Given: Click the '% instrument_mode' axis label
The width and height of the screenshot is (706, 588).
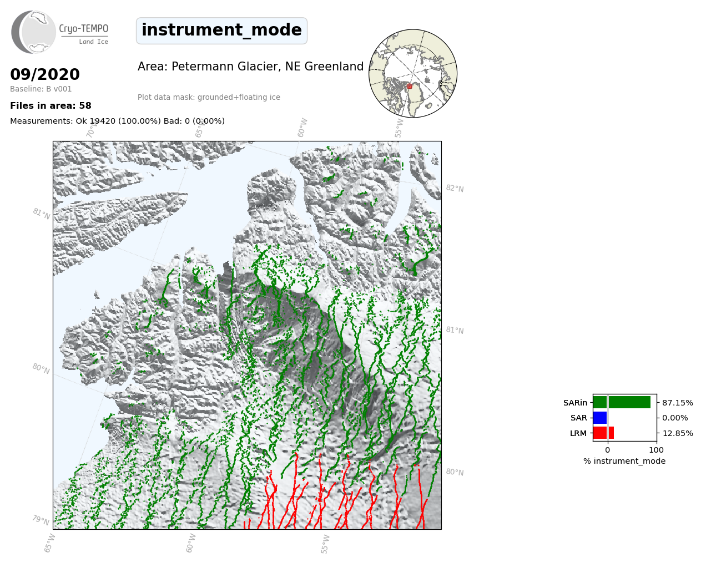Looking at the screenshot, I should [x=624, y=461].
